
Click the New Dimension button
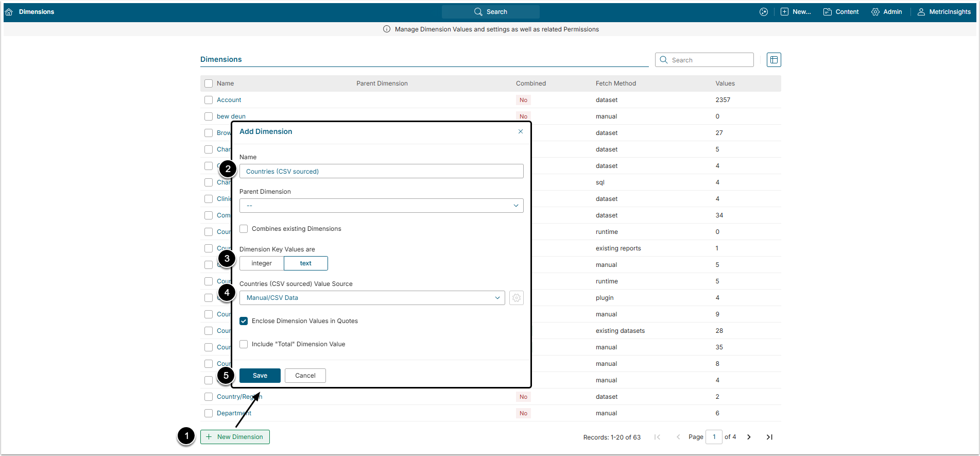coord(235,437)
